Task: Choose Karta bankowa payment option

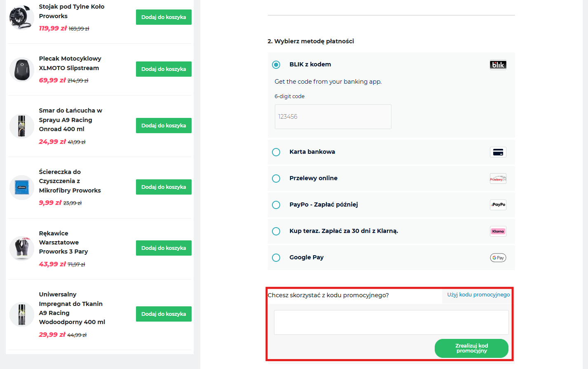Action: (276, 152)
